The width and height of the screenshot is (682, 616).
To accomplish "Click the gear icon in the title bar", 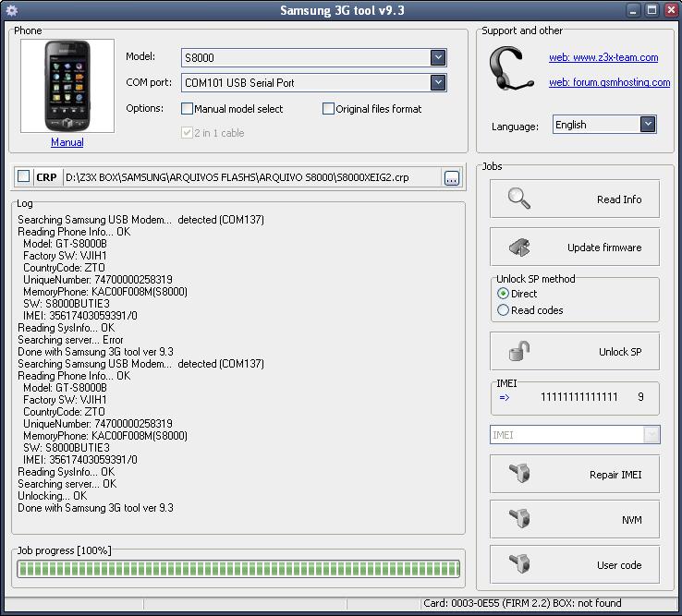I will (x=12, y=10).
